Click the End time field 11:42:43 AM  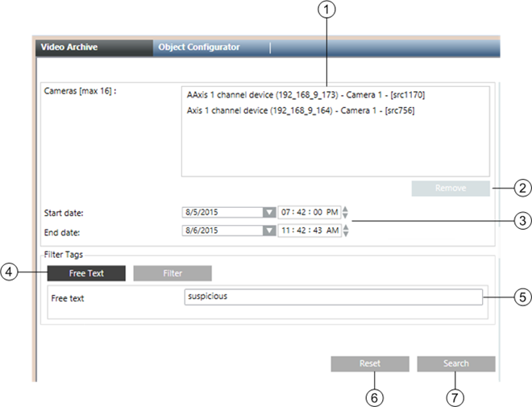click(x=309, y=230)
